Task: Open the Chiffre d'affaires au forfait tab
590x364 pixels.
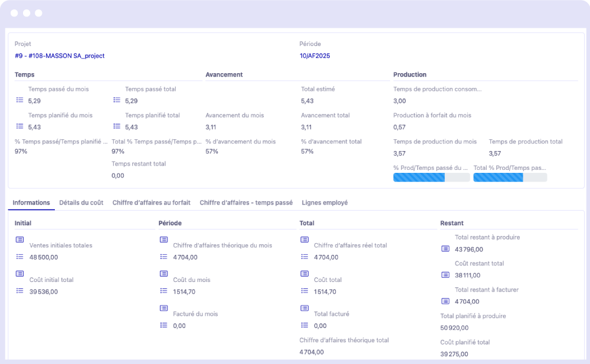Action: 151,202
